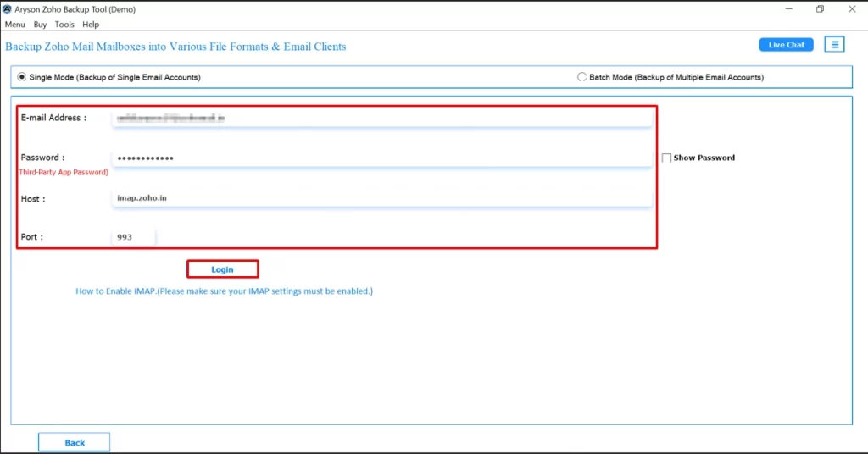Open the Buy menu
This screenshot has height=454, width=868.
40,25
